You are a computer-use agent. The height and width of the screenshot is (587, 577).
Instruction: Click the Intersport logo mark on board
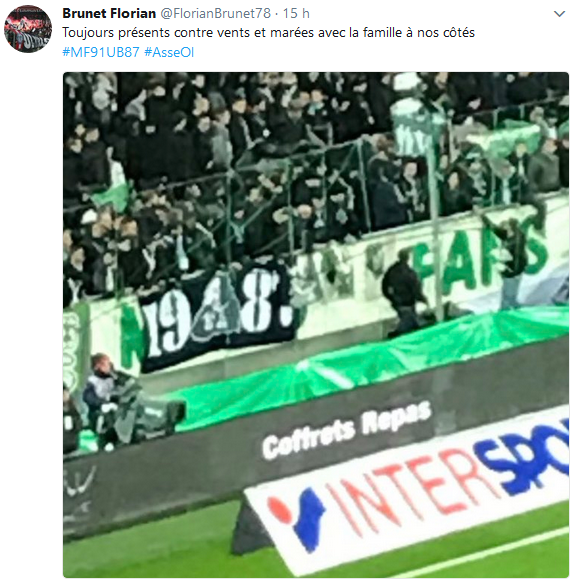(298, 518)
